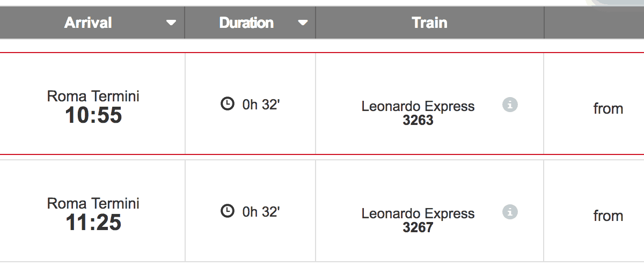The height and width of the screenshot is (266, 644).
Task: Click the 0h 32' duration in first row
Action: coord(261,105)
